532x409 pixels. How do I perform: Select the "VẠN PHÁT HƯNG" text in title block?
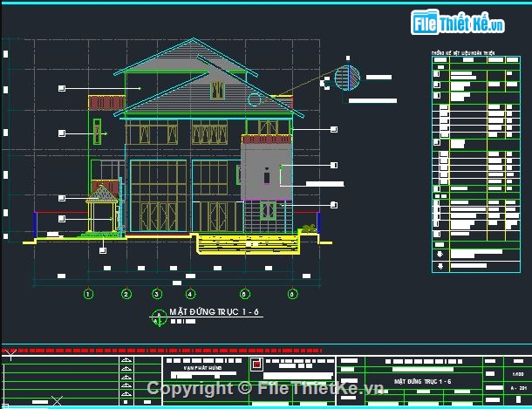[202, 368]
